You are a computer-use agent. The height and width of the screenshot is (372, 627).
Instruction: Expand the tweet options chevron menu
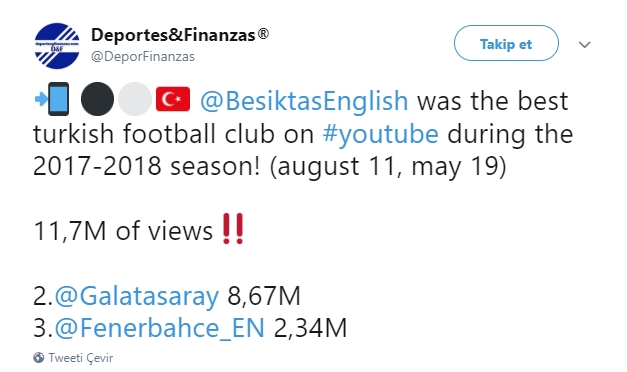[585, 44]
